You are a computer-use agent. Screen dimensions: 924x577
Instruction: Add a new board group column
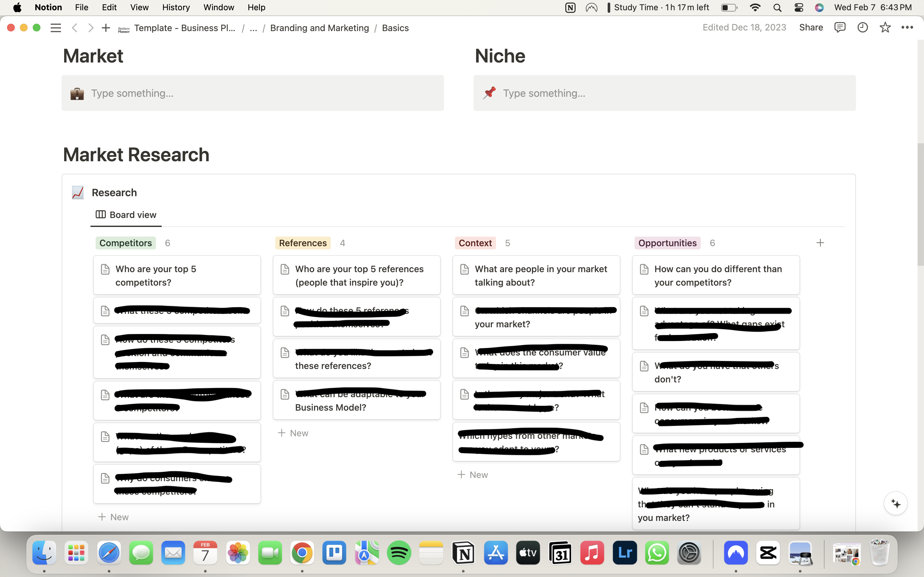coord(820,243)
